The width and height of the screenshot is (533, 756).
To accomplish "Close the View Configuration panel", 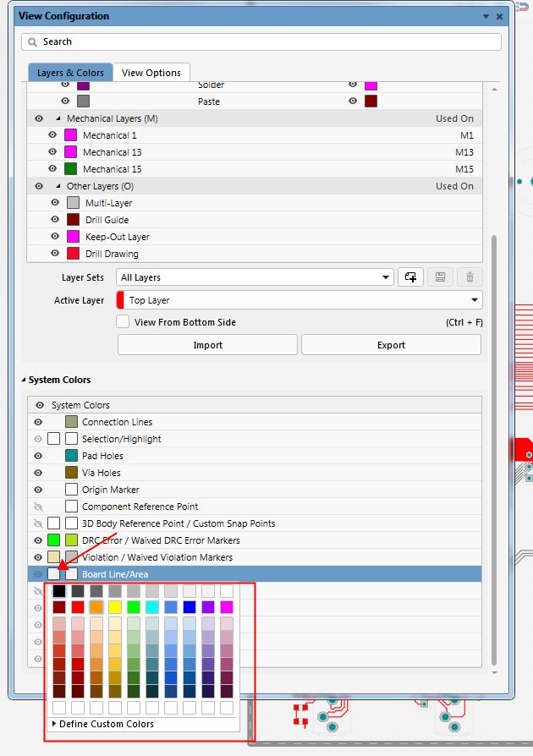I will [x=500, y=16].
